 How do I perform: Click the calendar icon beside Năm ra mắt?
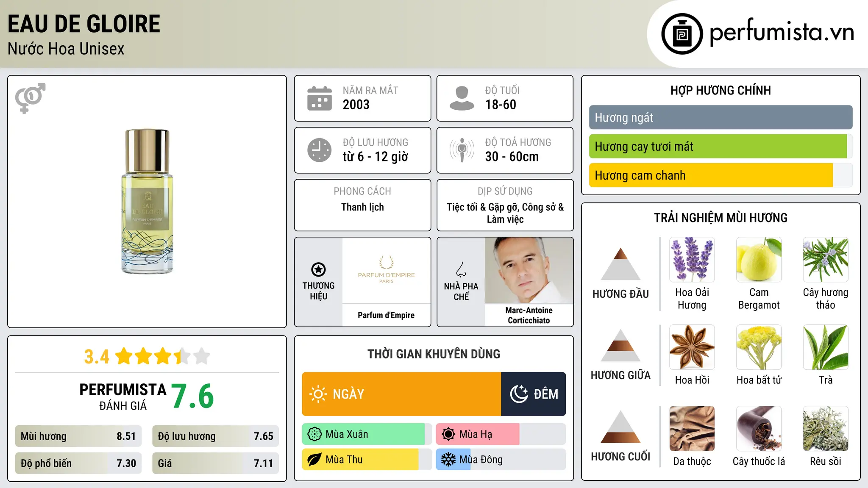320,98
